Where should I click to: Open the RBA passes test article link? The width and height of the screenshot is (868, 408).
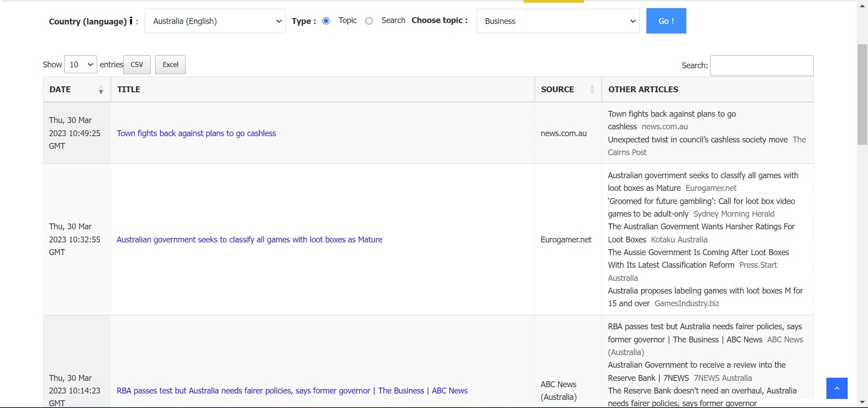point(292,391)
